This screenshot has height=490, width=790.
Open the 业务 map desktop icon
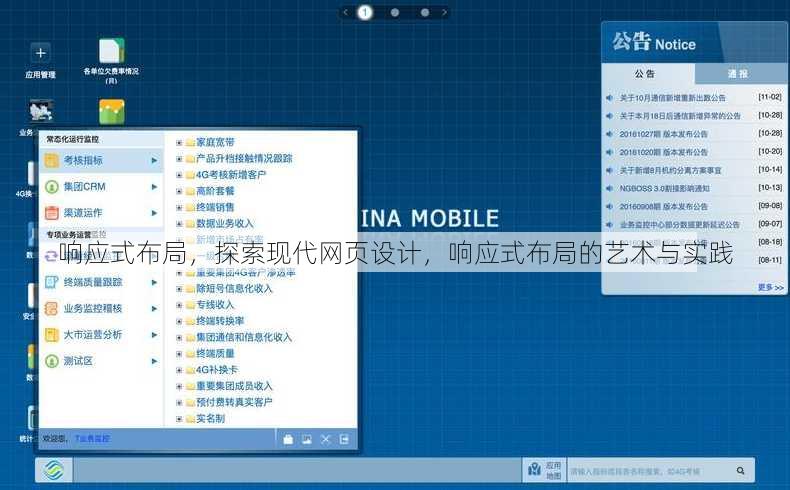click(x=41, y=111)
